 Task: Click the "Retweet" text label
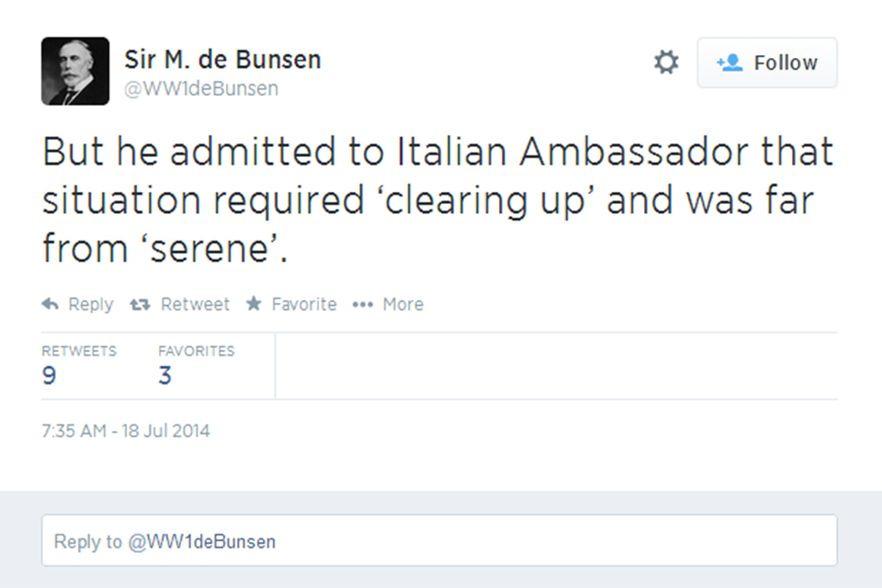pyautogui.click(x=195, y=304)
